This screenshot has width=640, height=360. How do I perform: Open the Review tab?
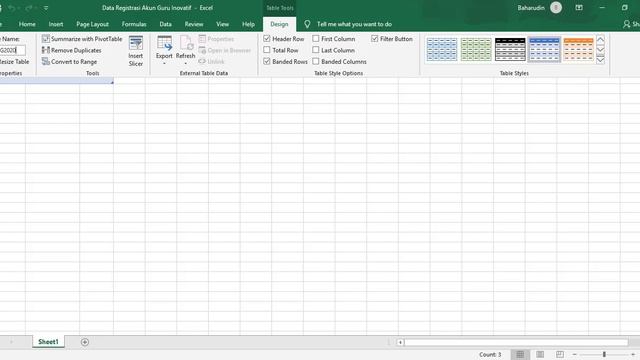coord(194,24)
